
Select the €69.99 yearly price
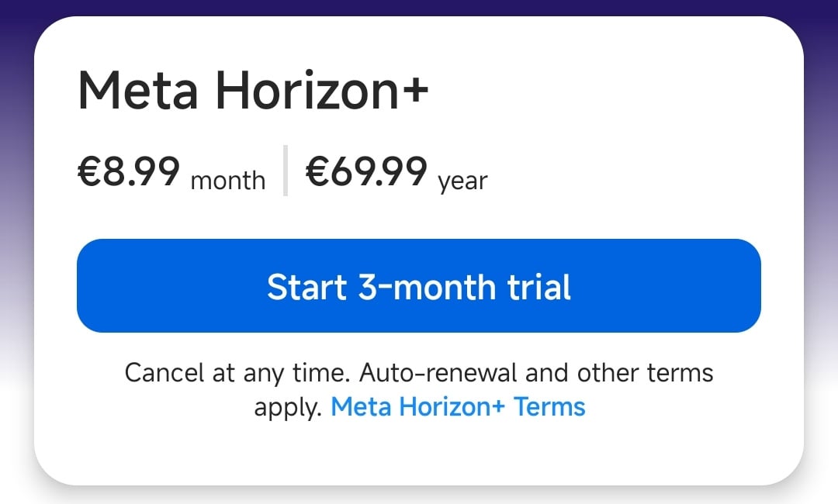tap(365, 171)
